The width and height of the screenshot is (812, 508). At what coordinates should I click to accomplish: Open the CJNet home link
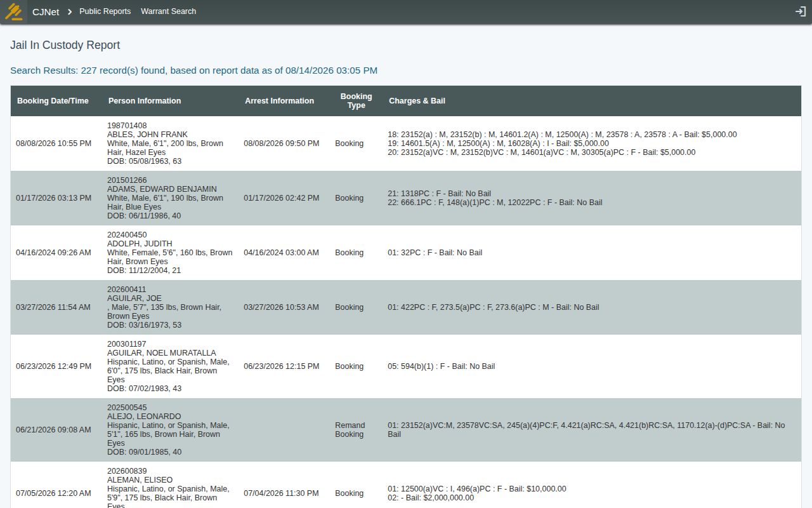tap(46, 11)
